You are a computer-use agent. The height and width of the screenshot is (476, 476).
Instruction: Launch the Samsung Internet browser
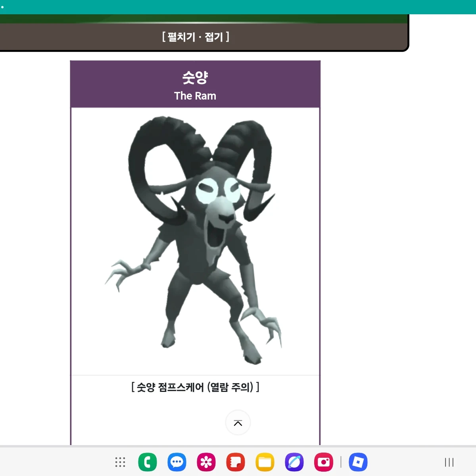[x=294, y=462]
